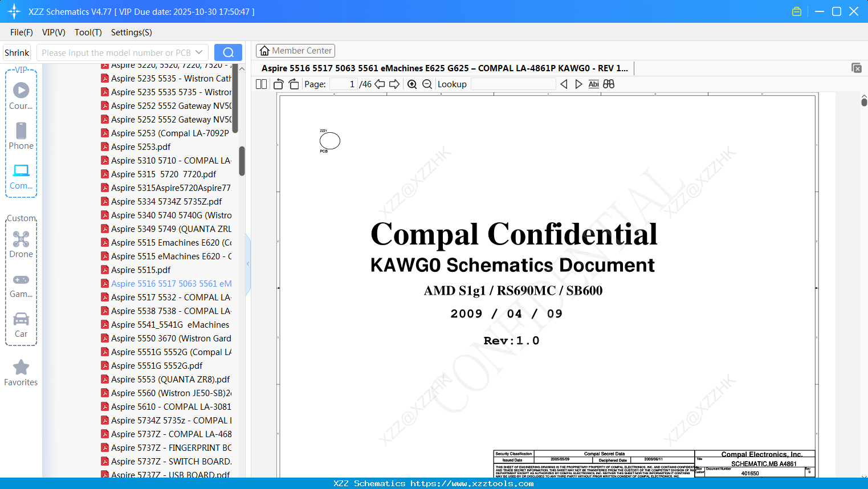Open Aspire 5253.pdf
868x489 pixels.
point(136,147)
